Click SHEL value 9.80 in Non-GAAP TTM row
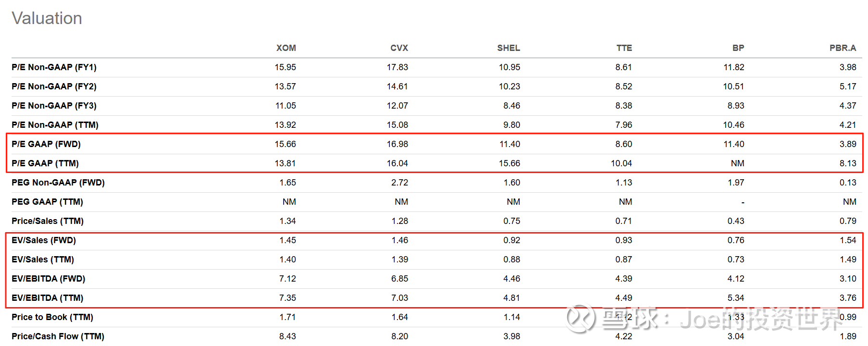 512,125
